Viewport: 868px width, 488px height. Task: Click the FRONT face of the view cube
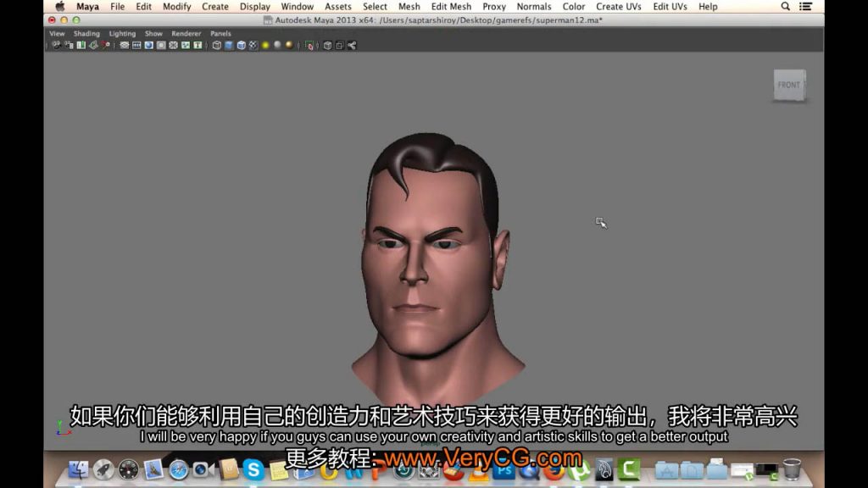tap(789, 86)
